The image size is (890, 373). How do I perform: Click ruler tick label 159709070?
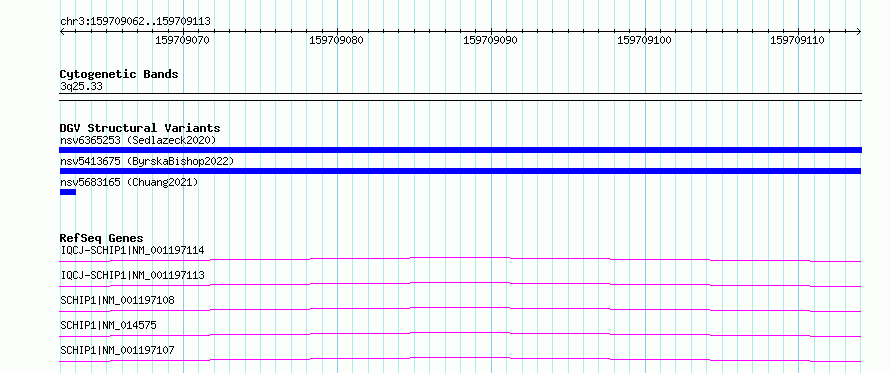[x=182, y=41]
